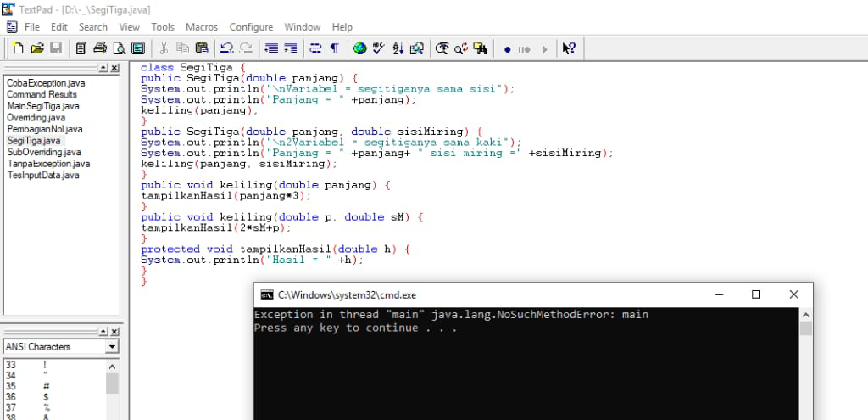
Task: Click the Play Macro triangle icon
Action: (545, 49)
